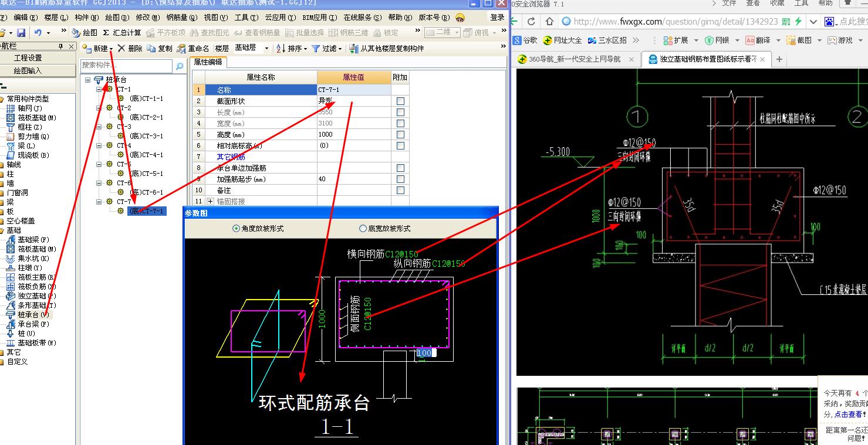Select 集水坑(K) under 基础

(x=33, y=259)
